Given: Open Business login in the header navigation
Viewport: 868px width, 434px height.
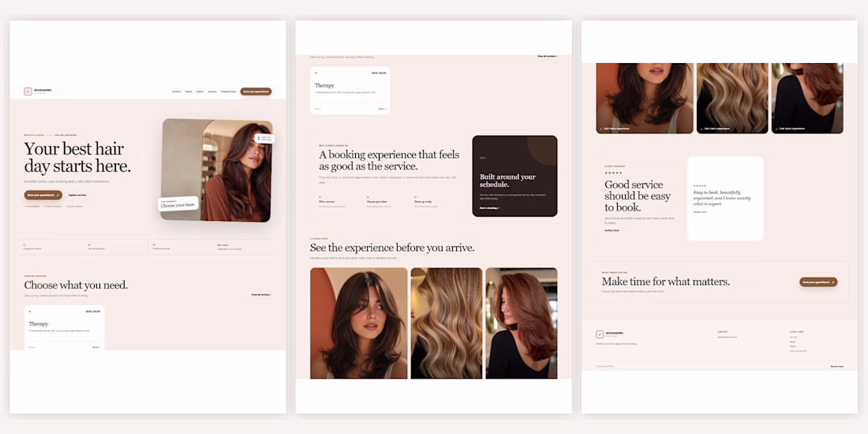Looking at the screenshot, I should pos(228,92).
